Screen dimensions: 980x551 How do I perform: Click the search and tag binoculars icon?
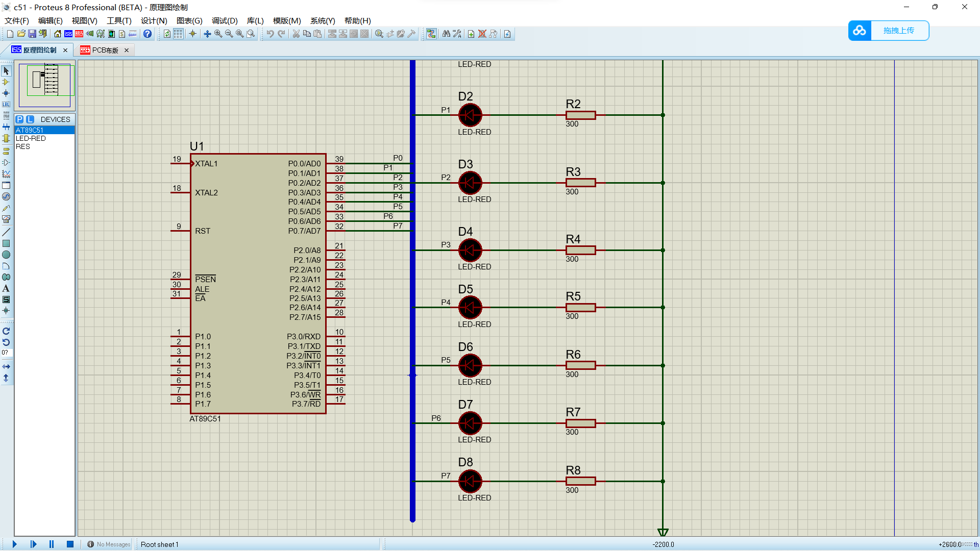[446, 34]
